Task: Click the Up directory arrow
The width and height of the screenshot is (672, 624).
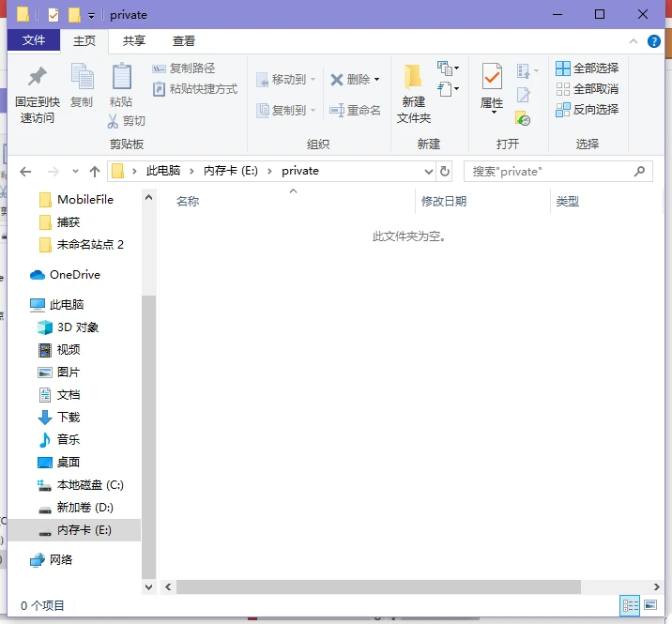Action: (95, 172)
